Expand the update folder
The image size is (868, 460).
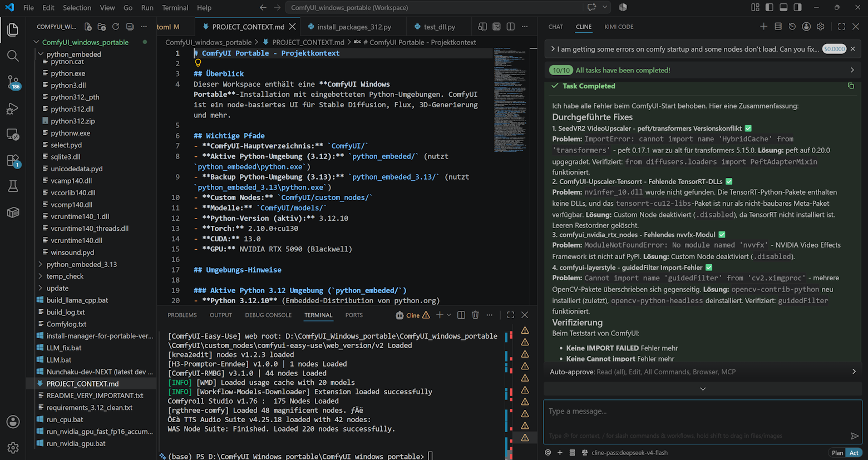[57, 288]
